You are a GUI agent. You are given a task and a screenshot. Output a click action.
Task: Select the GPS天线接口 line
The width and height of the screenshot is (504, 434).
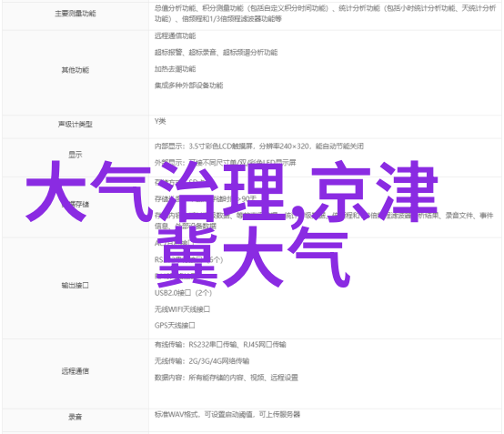tap(175, 326)
